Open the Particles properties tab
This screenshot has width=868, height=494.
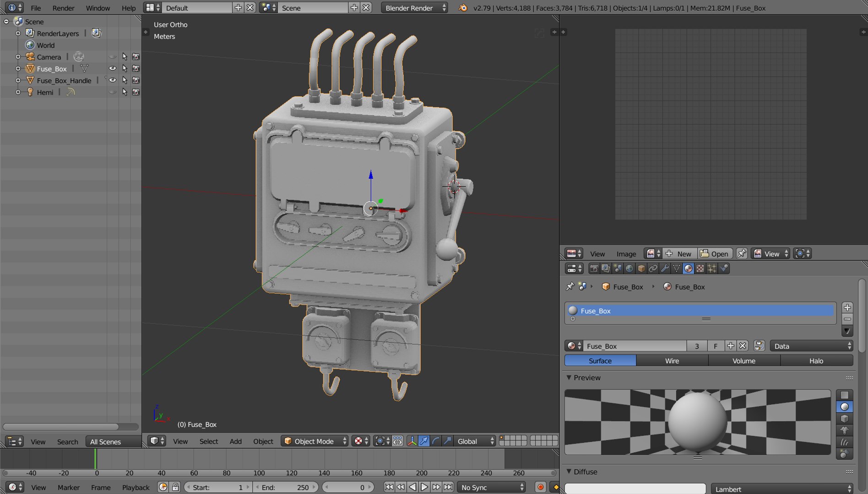(712, 268)
